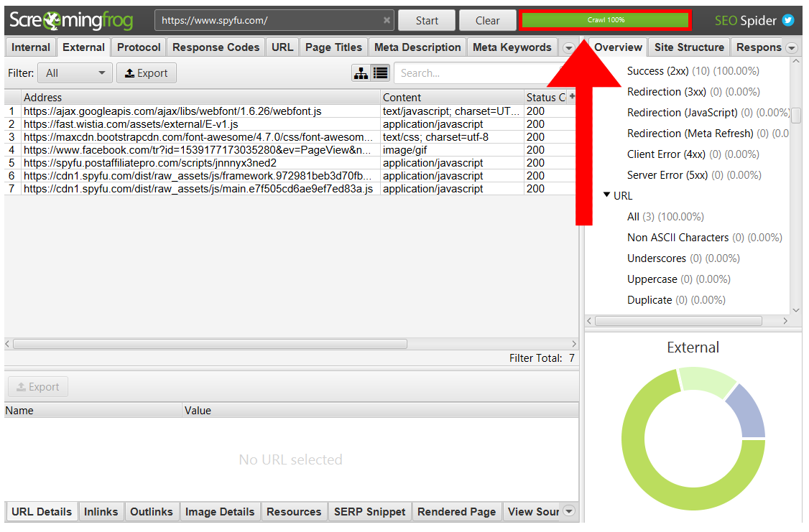809x532 pixels.
Task: Show the SERP Snippet tab
Action: tap(369, 512)
